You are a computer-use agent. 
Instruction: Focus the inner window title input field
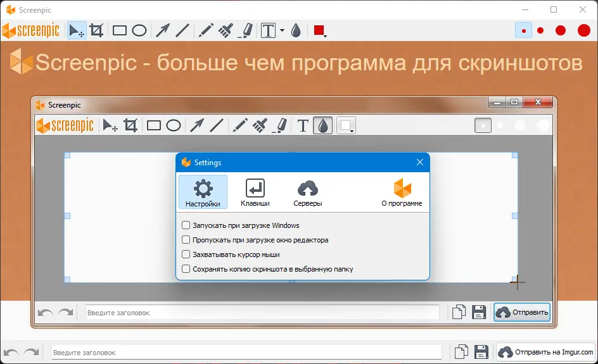tap(262, 313)
